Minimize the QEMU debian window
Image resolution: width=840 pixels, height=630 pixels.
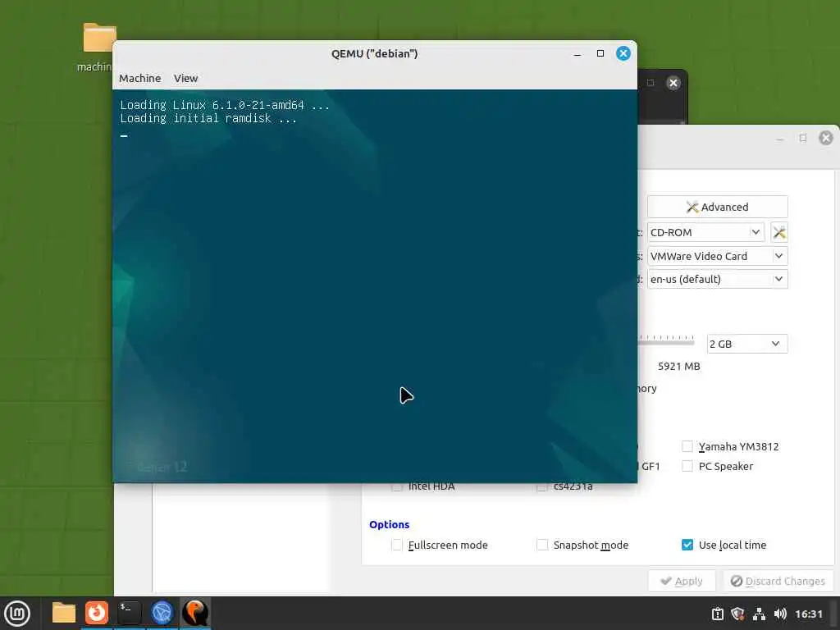[577, 53]
